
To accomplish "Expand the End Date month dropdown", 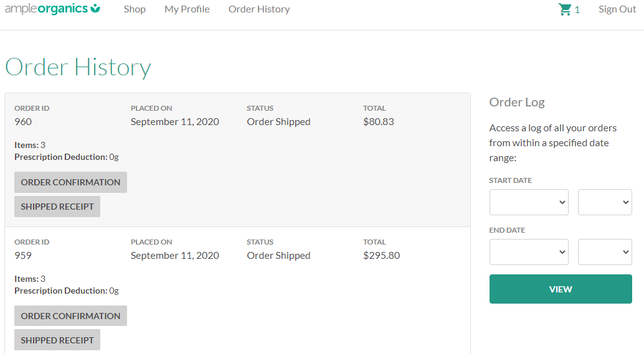I will click(529, 252).
